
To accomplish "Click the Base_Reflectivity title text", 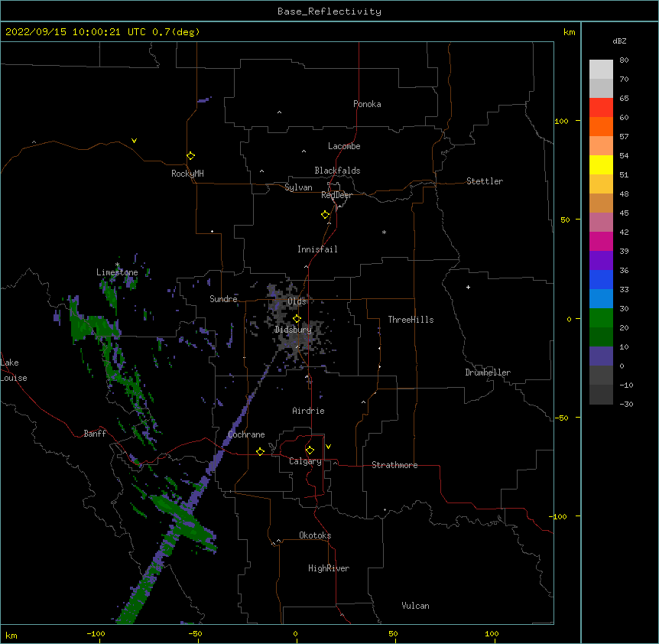I will pyautogui.click(x=329, y=11).
